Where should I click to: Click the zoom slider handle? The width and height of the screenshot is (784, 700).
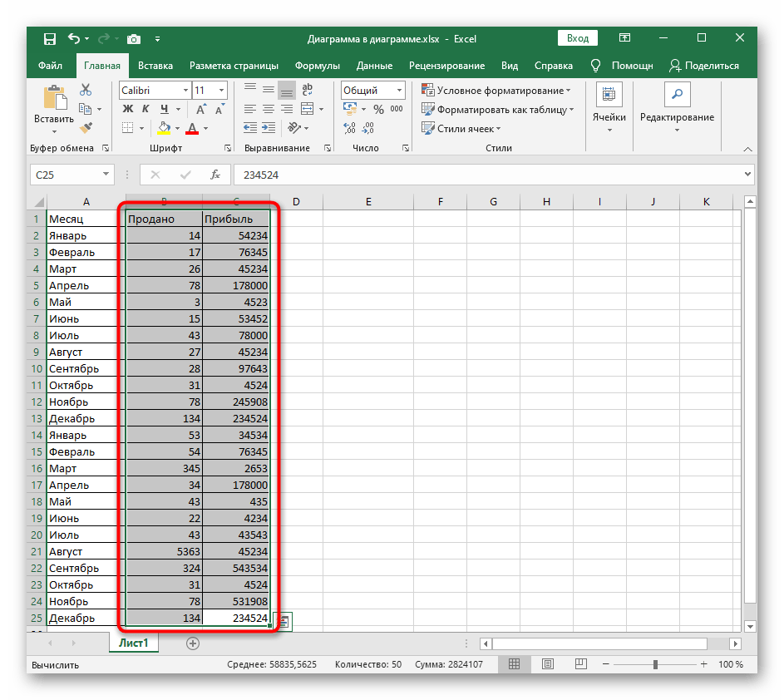[655, 664]
